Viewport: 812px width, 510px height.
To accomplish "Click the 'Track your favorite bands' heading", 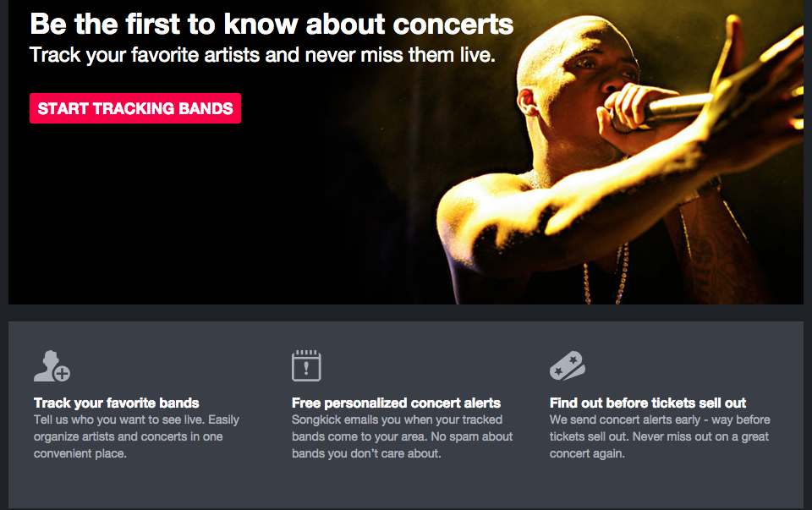I will coord(117,403).
